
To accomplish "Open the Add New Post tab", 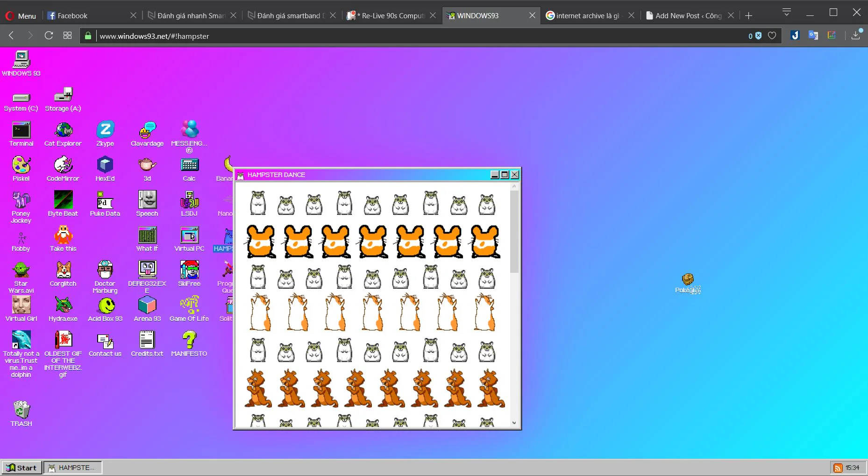I will (x=690, y=15).
